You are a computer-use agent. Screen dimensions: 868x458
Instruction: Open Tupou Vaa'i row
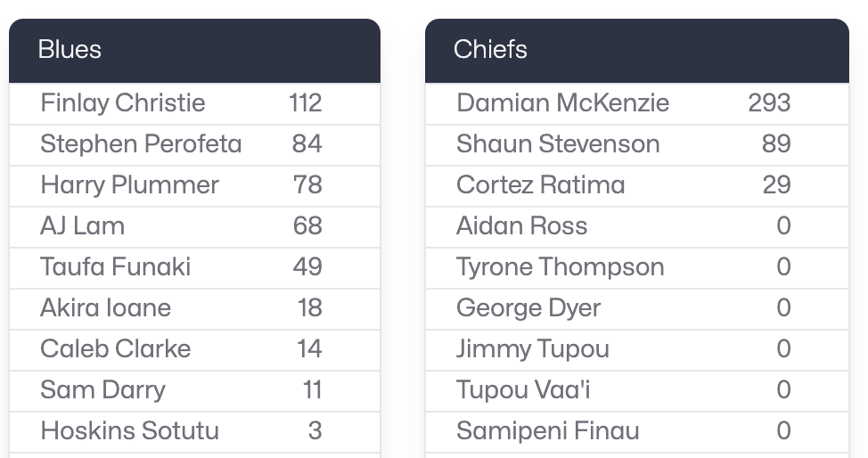pyautogui.click(x=636, y=390)
